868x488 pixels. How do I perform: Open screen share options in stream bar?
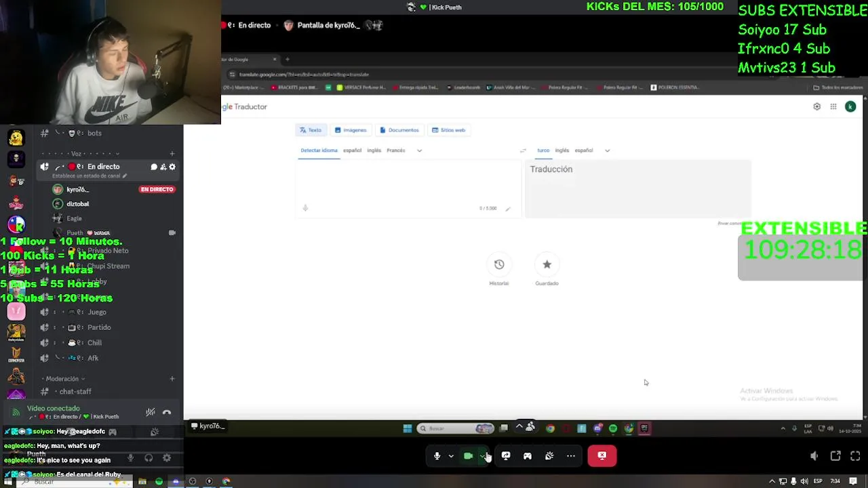coord(506,456)
